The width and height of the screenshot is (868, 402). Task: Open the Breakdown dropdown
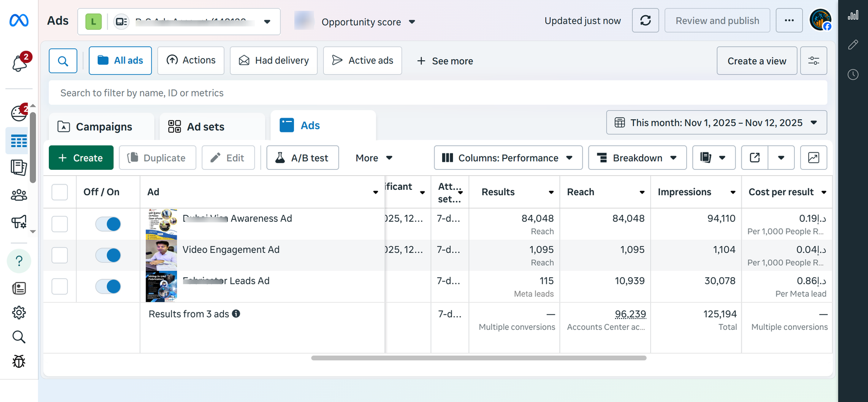tap(637, 158)
